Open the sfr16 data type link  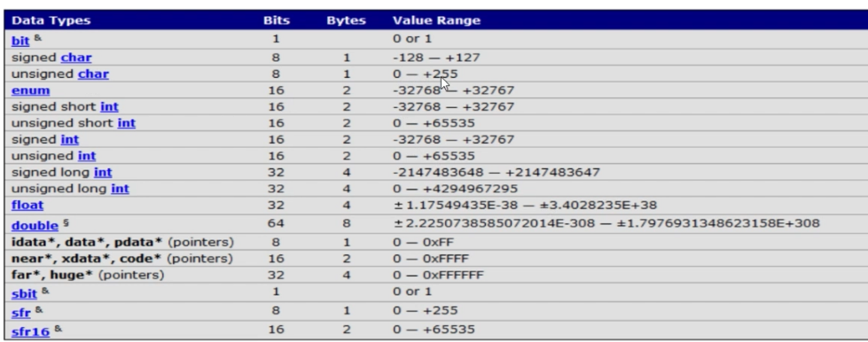[30, 331]
